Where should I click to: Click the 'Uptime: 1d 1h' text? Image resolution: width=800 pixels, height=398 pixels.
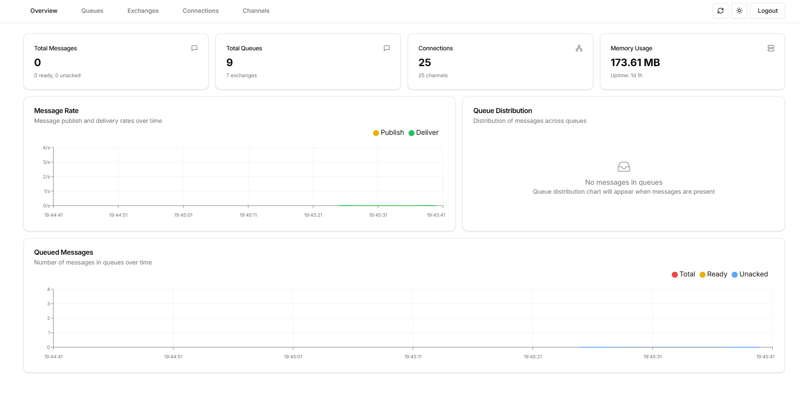(626, 76)
